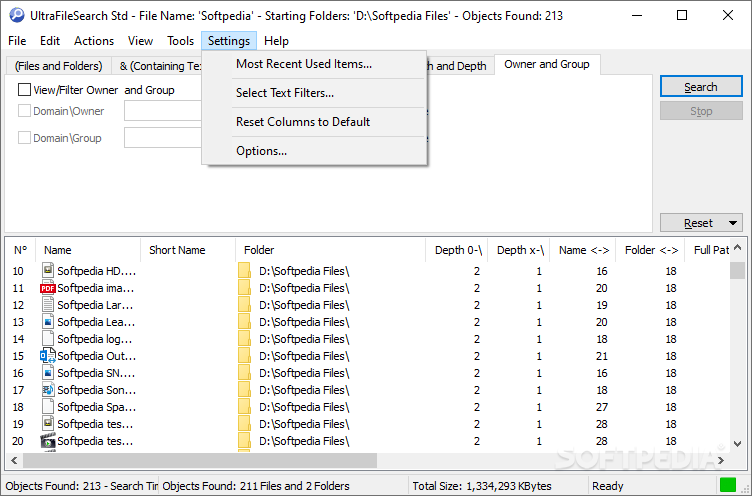Click the blank file icon of Softpedia Spa… row
752x496 pixels.
click(47, 407)
